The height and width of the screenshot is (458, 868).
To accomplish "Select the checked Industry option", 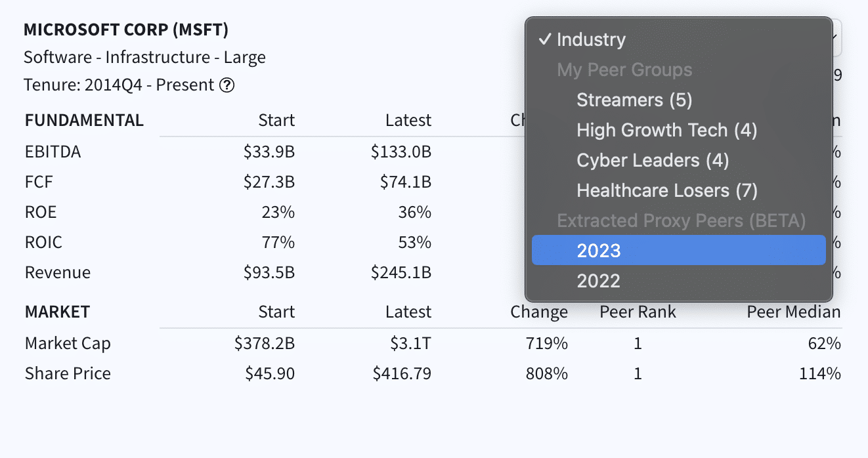I will tap(591, 39).
